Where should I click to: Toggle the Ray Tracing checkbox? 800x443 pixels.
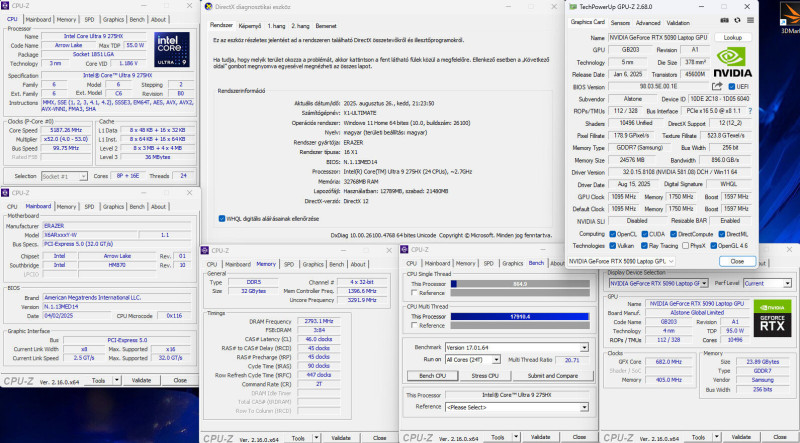tap(644, 246)
